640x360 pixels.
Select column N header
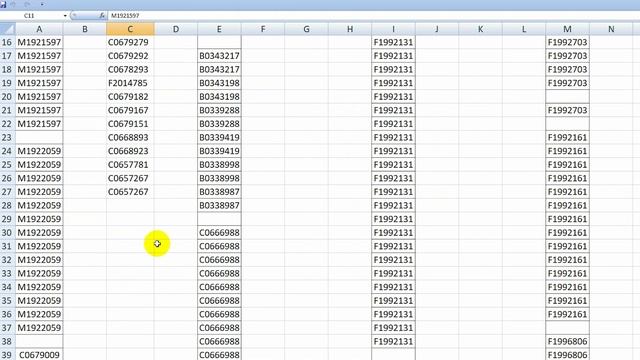point(611,29)
